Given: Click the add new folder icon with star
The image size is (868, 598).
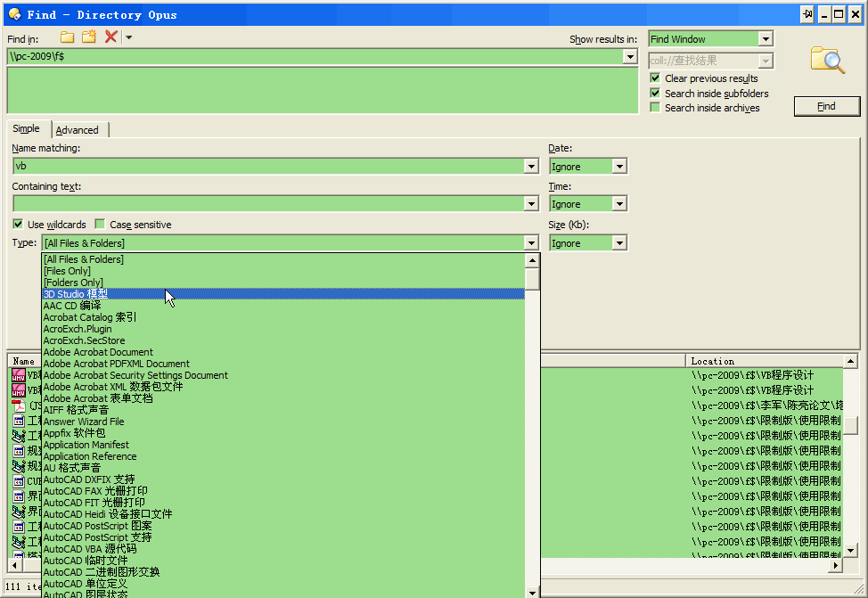Looking at the screenshot, I should 89,37.
